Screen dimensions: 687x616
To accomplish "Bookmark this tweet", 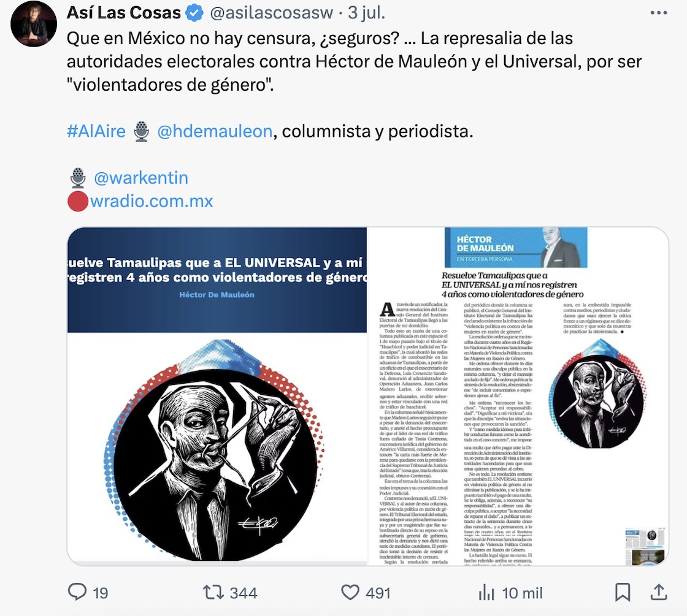I will point(623,592).
